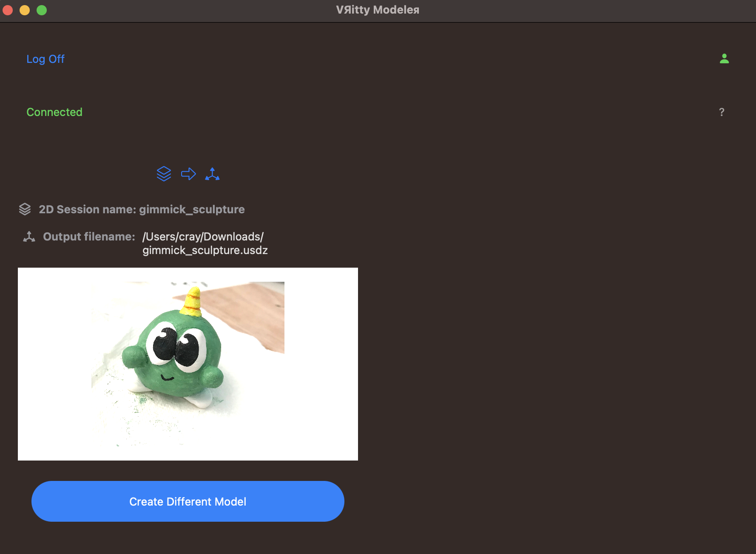The image size is (756, 554).
Task: Close the window with the red button
Action: 8,10
